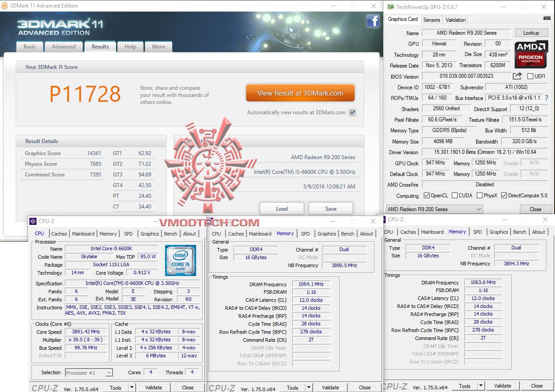
Task: Toggle the PhysX checkbox in GPU-Z
Action: (480, 196)
